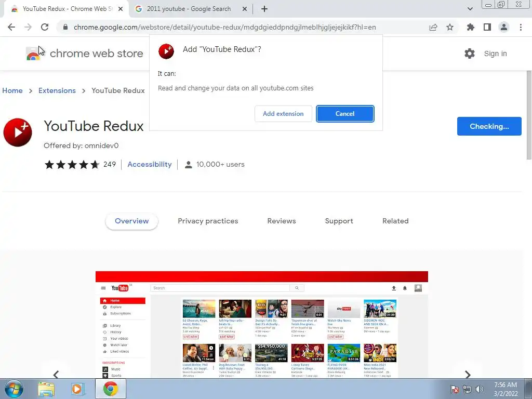This screenshot has height=399, width=532.
Task: Switch to the 2011 youtube Google Search tab
Action: coord(189,9)
